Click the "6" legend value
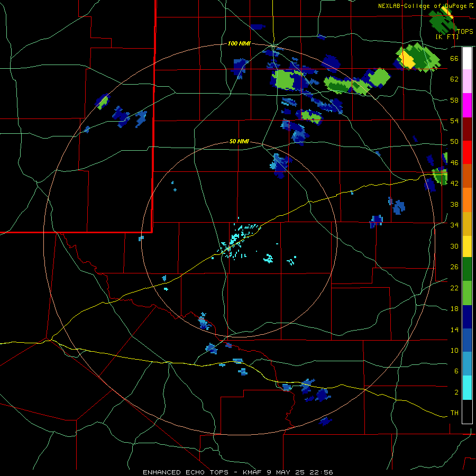Viewport: 476px width, 476px height. [456, 371]
